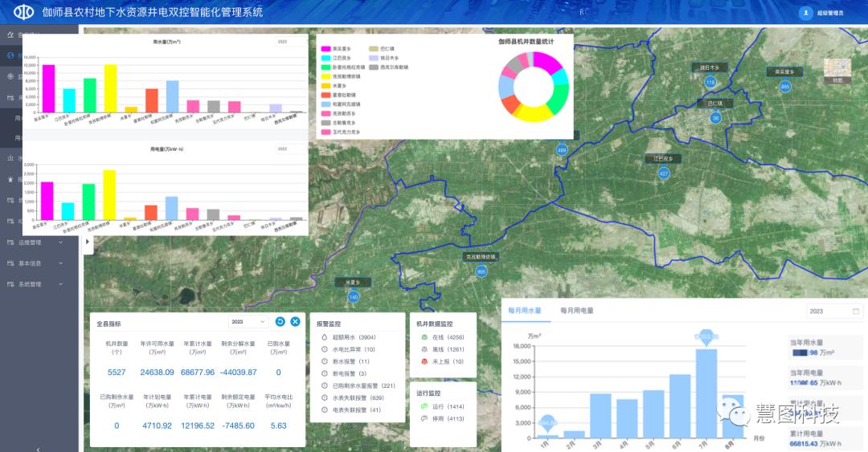Click the 运维管理 sidebar icon
Screen dimensions: 868x452
pos(10,242)
